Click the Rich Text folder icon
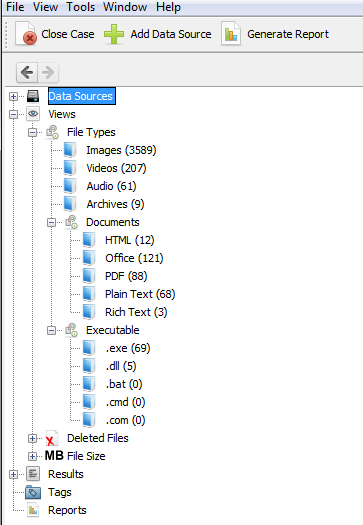 pyautogui.click(x=89, y=312)
